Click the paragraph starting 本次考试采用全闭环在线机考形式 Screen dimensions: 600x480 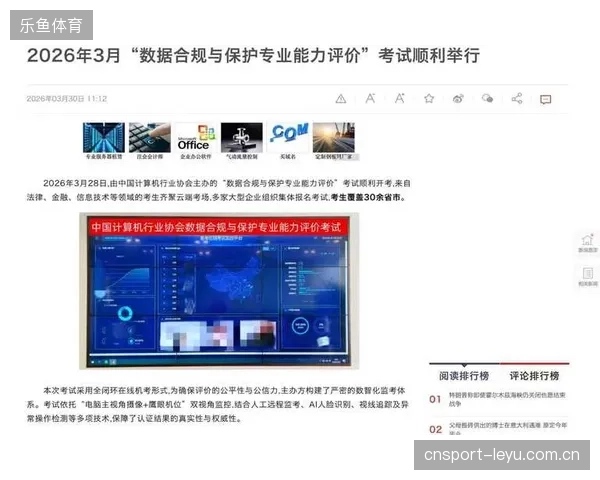click(218, 405)
